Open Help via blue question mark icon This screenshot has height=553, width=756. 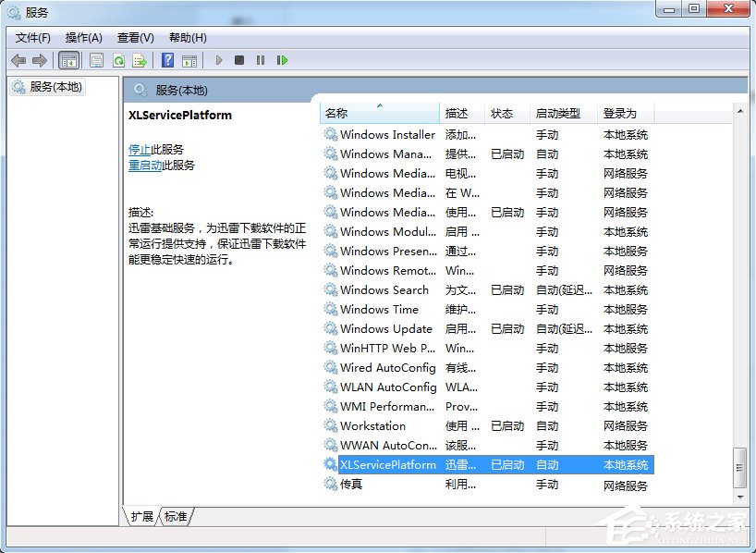tap(167, 60)
